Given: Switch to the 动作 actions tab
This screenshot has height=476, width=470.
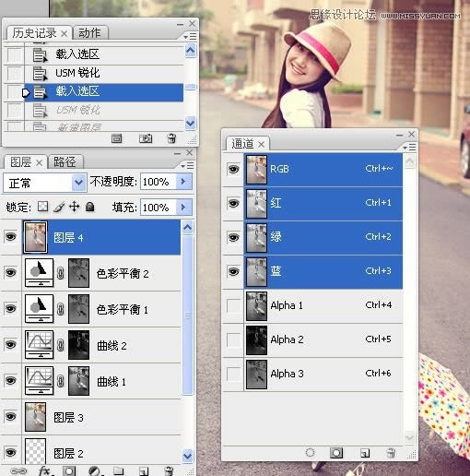Looking at the screenshot, I should [x=90, y=32].
